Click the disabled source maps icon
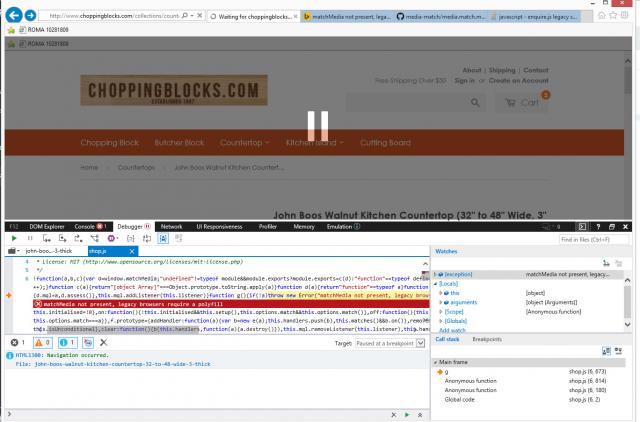Image resolution: width=640 pixels, height=422 pixels. [179, 238]
